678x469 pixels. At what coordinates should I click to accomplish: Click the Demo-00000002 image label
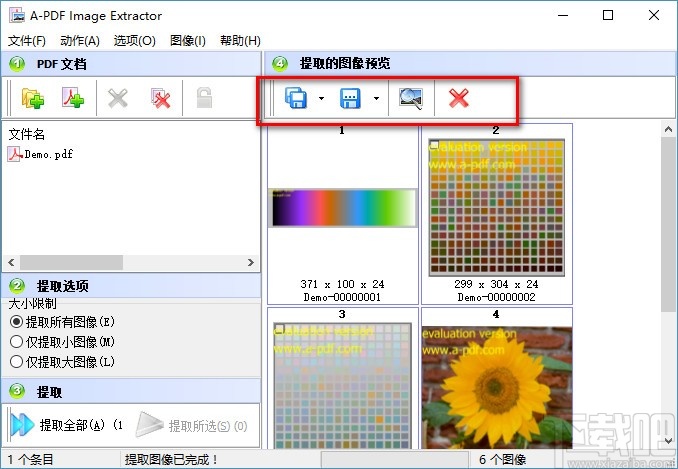(x=496, y=297)
